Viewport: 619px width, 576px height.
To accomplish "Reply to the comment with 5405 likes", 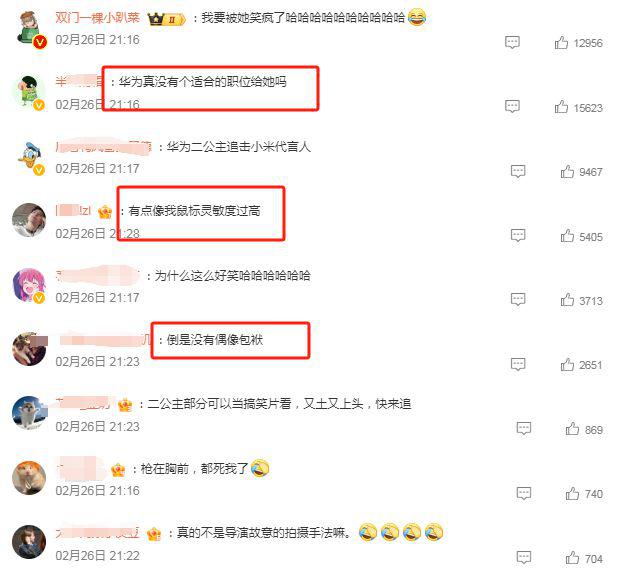I will pos(518,236).
